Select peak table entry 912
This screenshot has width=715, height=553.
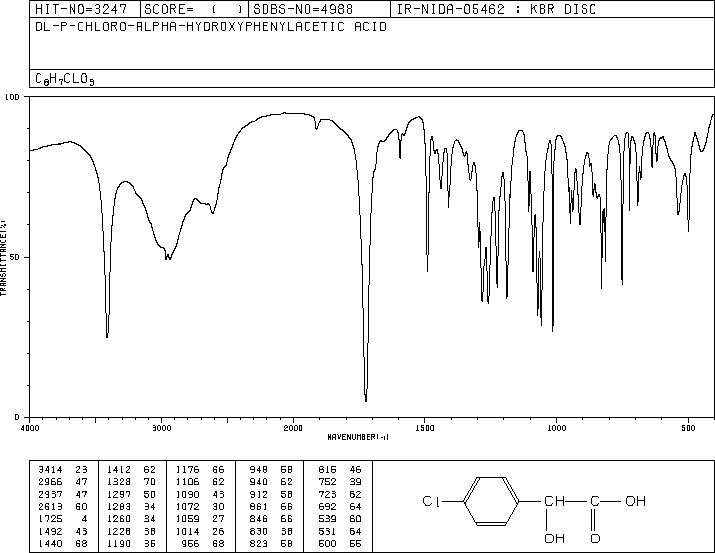pos(271,494)
